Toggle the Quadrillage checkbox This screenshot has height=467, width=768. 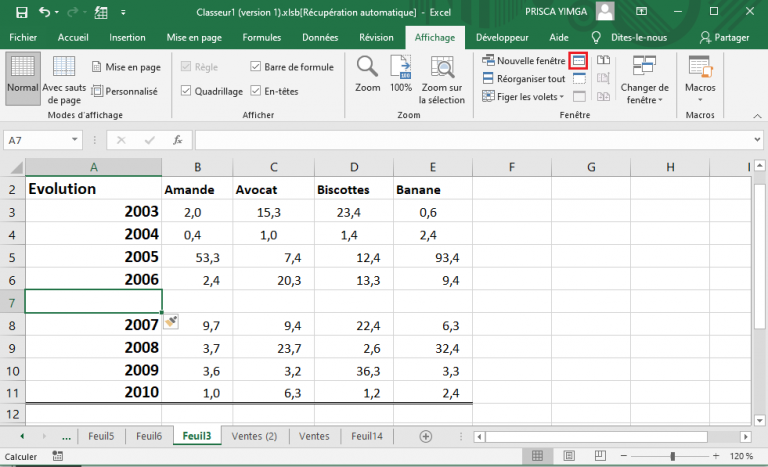186,91
